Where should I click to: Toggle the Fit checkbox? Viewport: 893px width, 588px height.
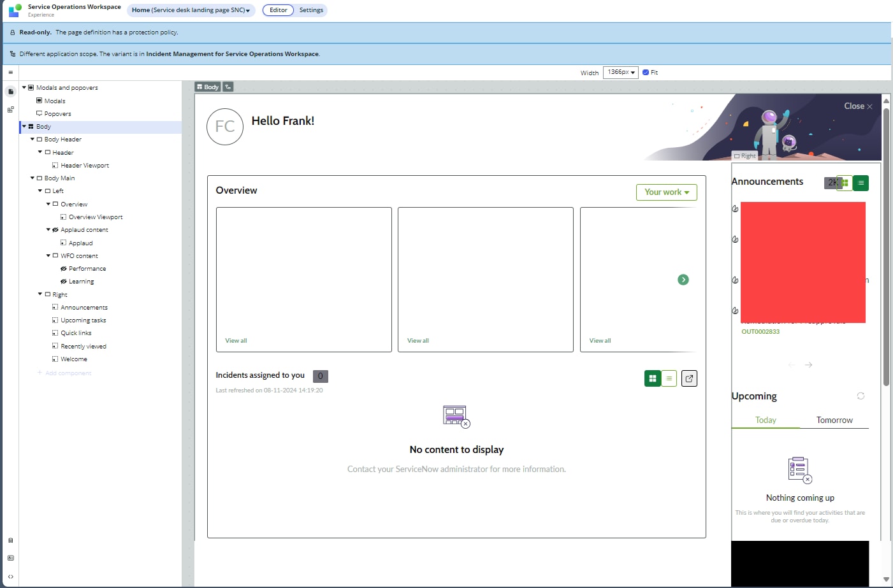pyautogui.click(x=646, y=73)
